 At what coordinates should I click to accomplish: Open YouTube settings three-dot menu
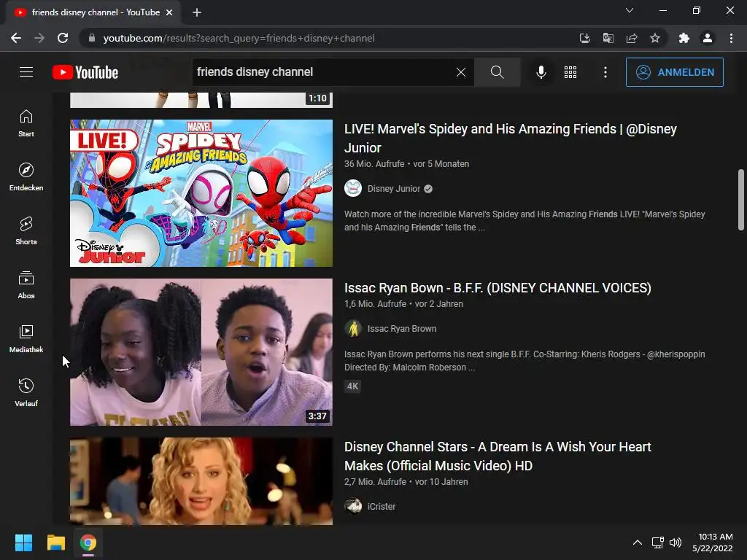point(605,72)
